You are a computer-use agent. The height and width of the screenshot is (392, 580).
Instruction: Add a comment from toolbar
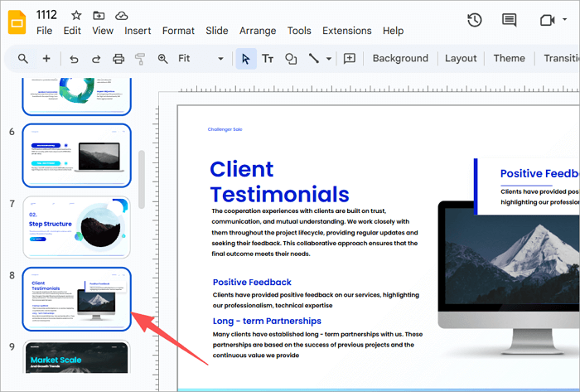coord(350,59)
